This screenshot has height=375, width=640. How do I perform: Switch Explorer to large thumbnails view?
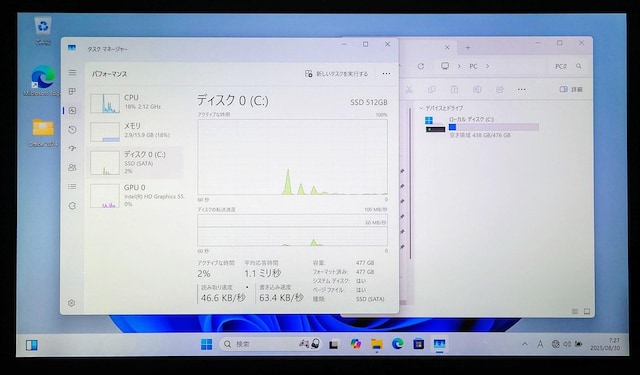click(587, 311)
